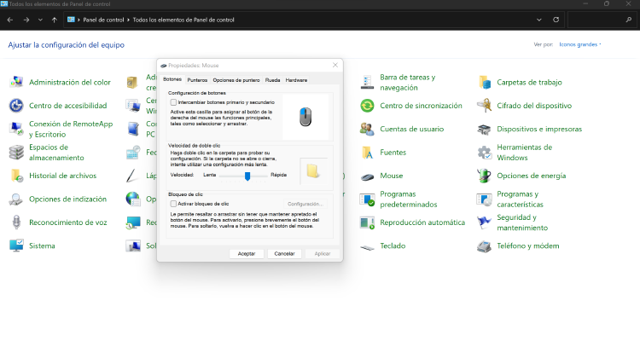Open Cifrado del dispositivo icon

coord(484,106)
